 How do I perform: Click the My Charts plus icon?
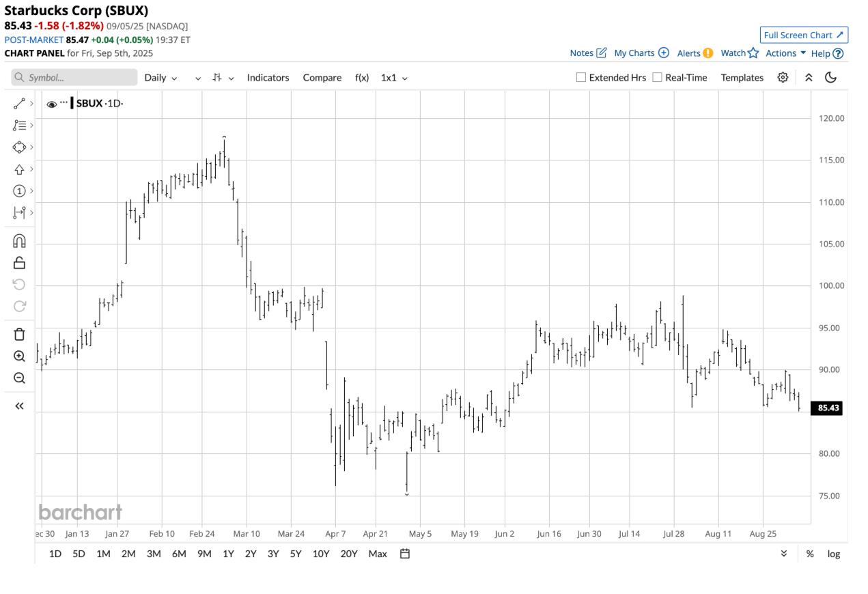pyautogui.click(x=663, y=53)
